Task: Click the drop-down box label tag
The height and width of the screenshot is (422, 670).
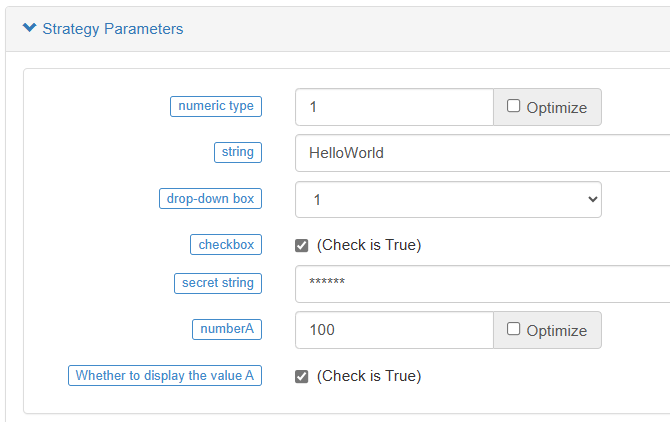Action: pyautogui.click(x=210, y=199)
